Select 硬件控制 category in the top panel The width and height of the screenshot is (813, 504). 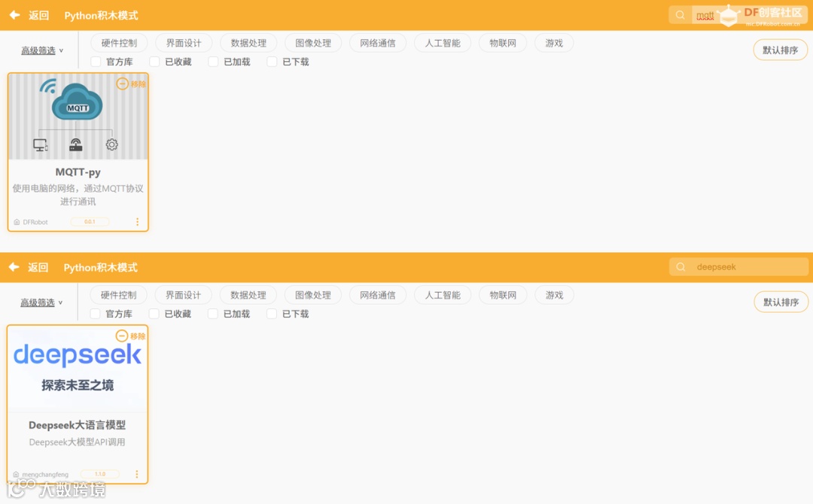(119, 43)
